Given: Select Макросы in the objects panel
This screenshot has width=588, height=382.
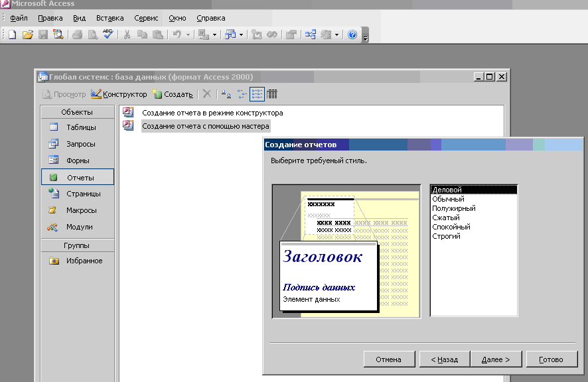Looking at the screenshot, I should point(77,210).
